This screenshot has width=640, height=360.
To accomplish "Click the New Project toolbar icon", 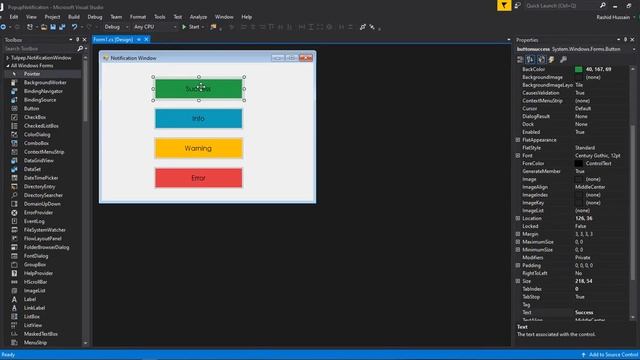I will click(x=30, y=27).
